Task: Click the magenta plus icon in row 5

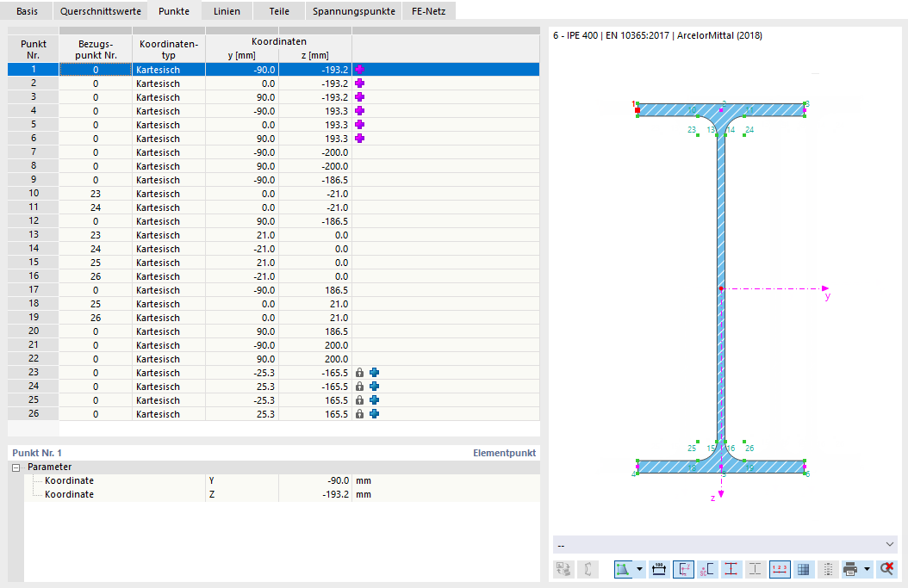Action: pyautogui.click(x=359, y=125)
